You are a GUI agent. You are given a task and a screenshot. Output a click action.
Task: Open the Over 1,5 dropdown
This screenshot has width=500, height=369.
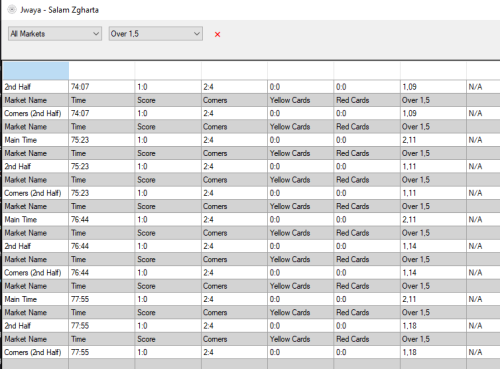click(156, 34)
